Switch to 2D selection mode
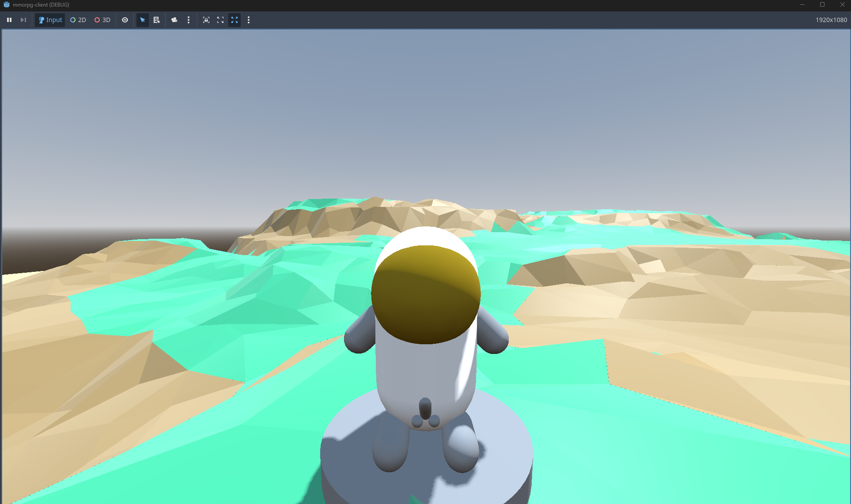Viewport: 851px width, 504px height. coord(78,20)
